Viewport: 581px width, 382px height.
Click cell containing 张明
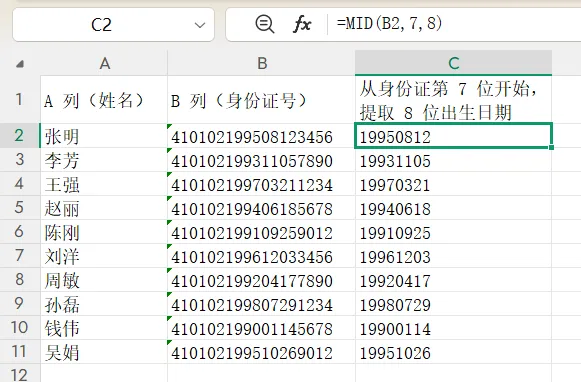[x=104, y=136]
